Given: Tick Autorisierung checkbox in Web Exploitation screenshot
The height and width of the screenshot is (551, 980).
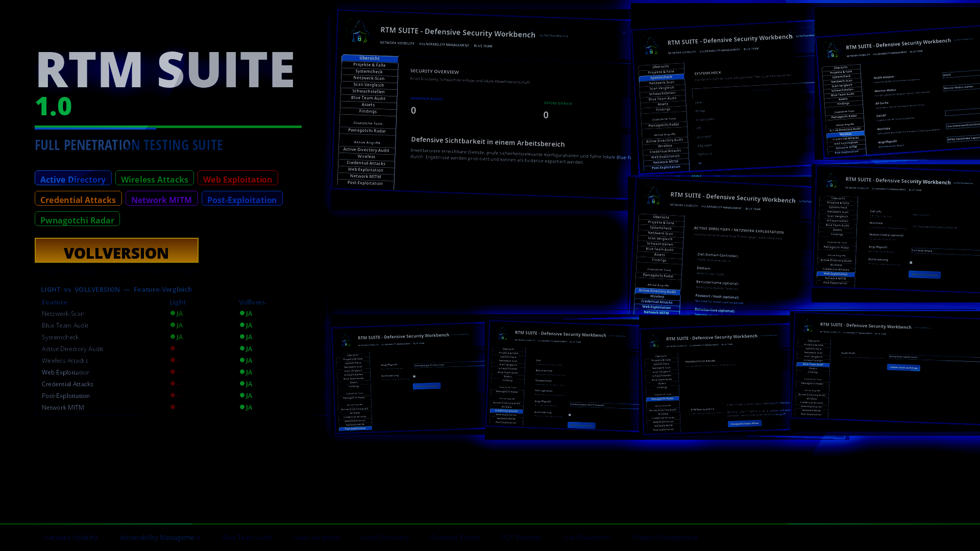Looking at the screenshot, I should click(x=911, y=263).
